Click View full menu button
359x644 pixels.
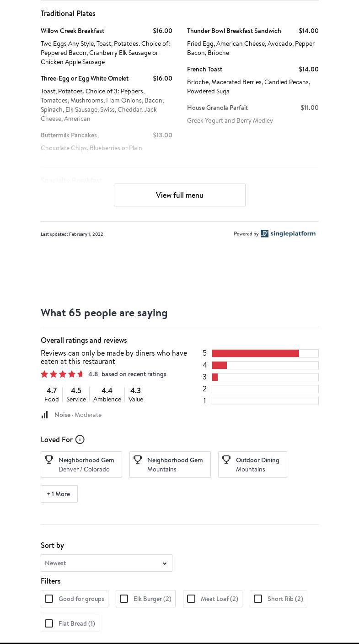click(179, 195)
